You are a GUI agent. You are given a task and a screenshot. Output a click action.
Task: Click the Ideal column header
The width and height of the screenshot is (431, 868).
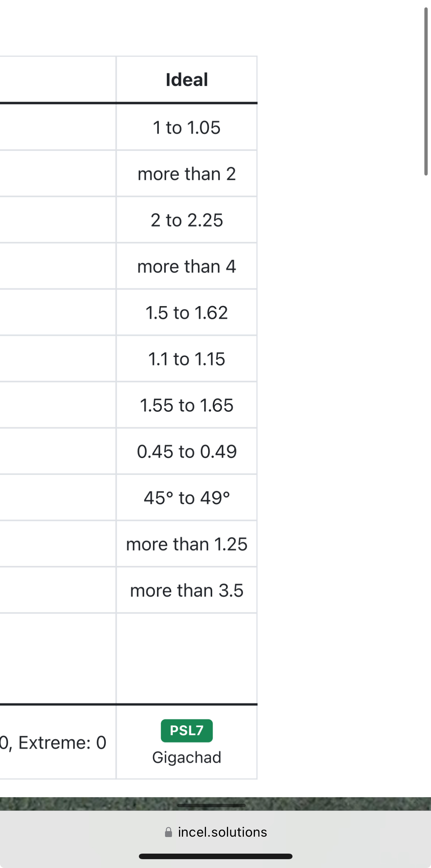point(187,80)
